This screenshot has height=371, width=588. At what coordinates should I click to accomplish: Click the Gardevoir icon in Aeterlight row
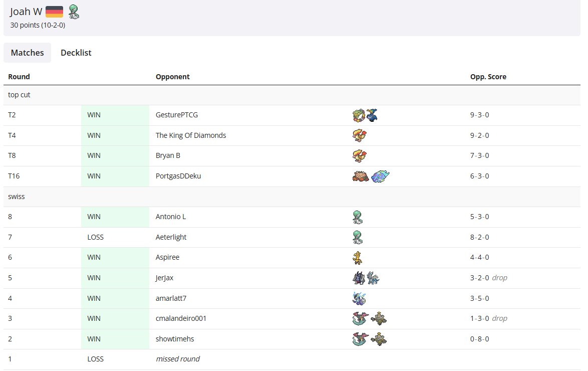pyautogui.click(x=358, y=237)
